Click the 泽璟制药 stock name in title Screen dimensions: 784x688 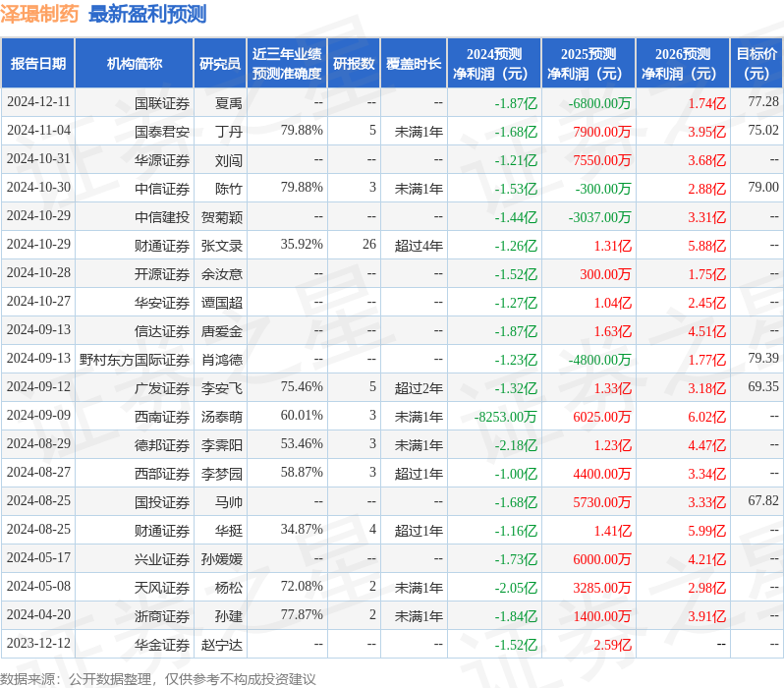click(x=40, y=14)
